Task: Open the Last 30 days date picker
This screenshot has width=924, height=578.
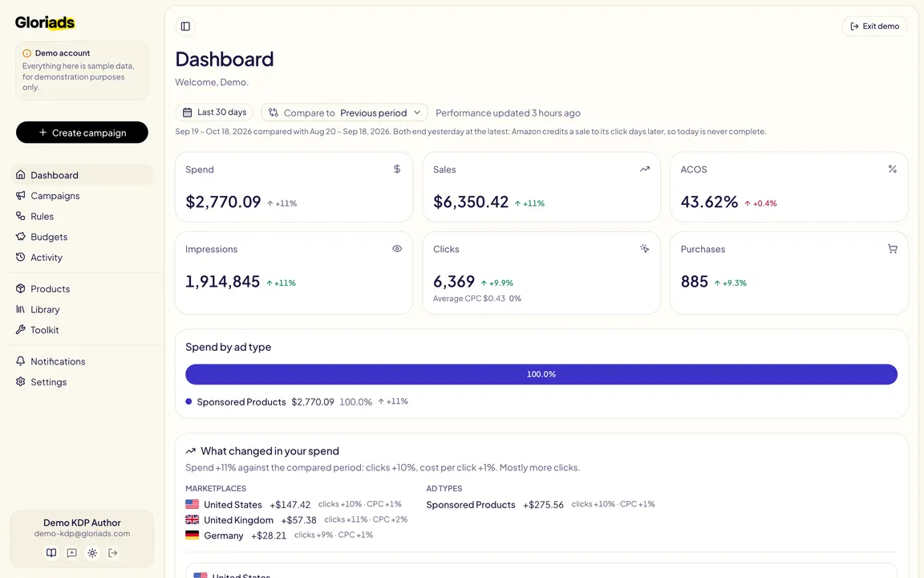Action: tap(214, 112)
